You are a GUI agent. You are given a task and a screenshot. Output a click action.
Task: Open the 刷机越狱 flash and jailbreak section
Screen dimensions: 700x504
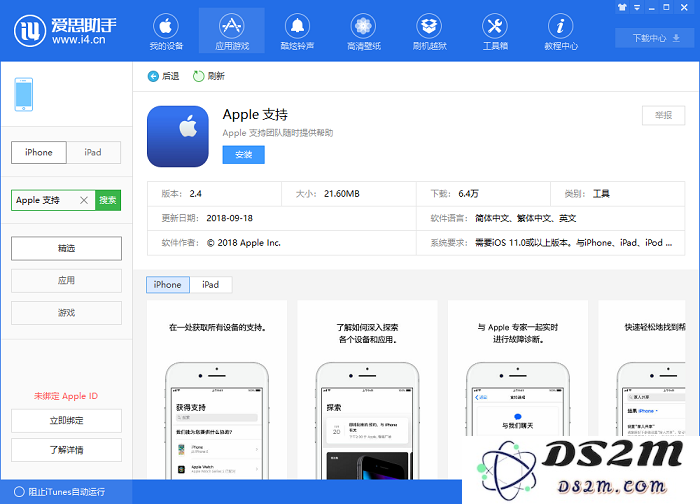[x=429, y=31]
